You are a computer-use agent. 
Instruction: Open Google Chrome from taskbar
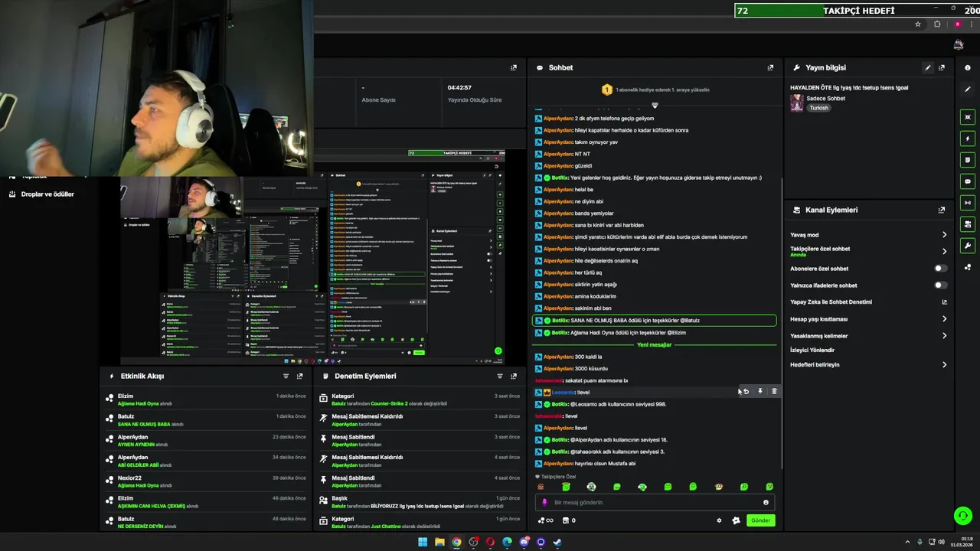456,543
